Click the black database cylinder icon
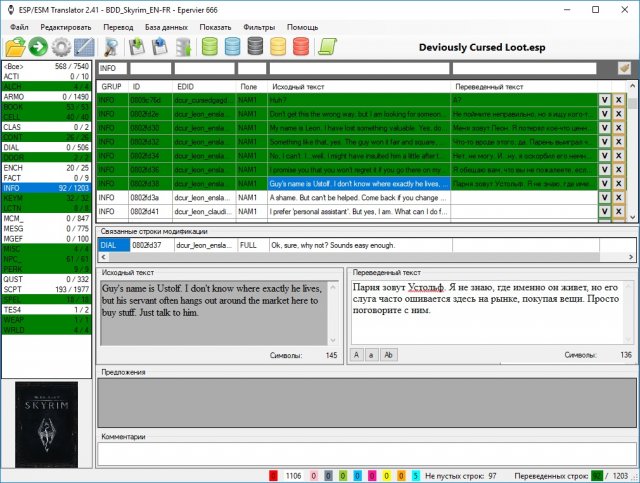The image size is (640, 483). [x=257, y=46]
